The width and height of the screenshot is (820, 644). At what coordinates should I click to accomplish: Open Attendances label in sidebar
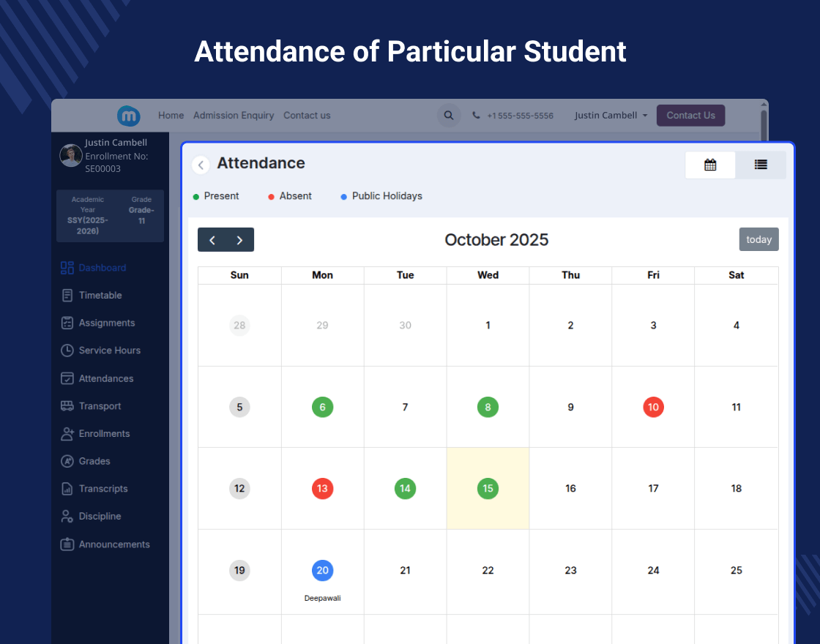[106, 378]
